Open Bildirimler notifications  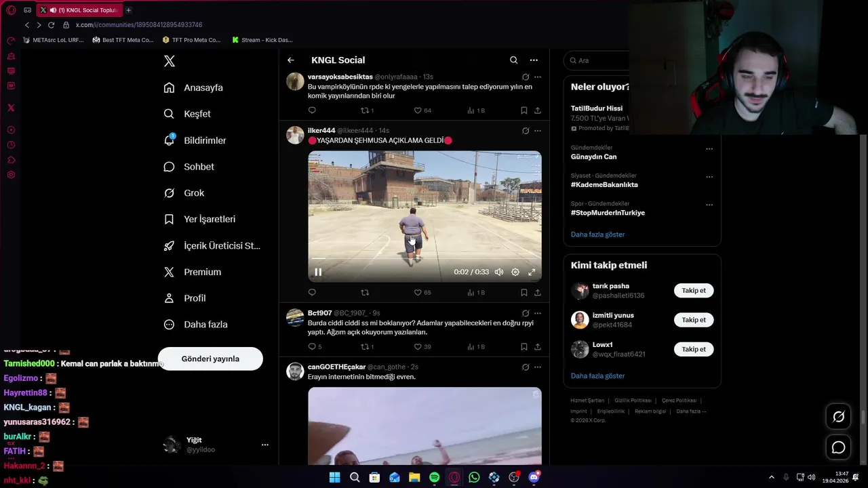pos(195,140)
